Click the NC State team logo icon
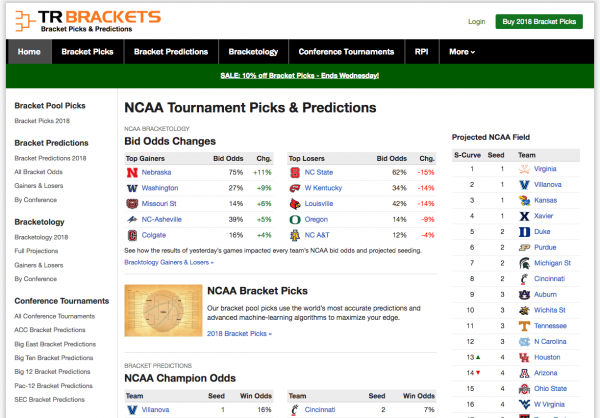 coord(295,172)
